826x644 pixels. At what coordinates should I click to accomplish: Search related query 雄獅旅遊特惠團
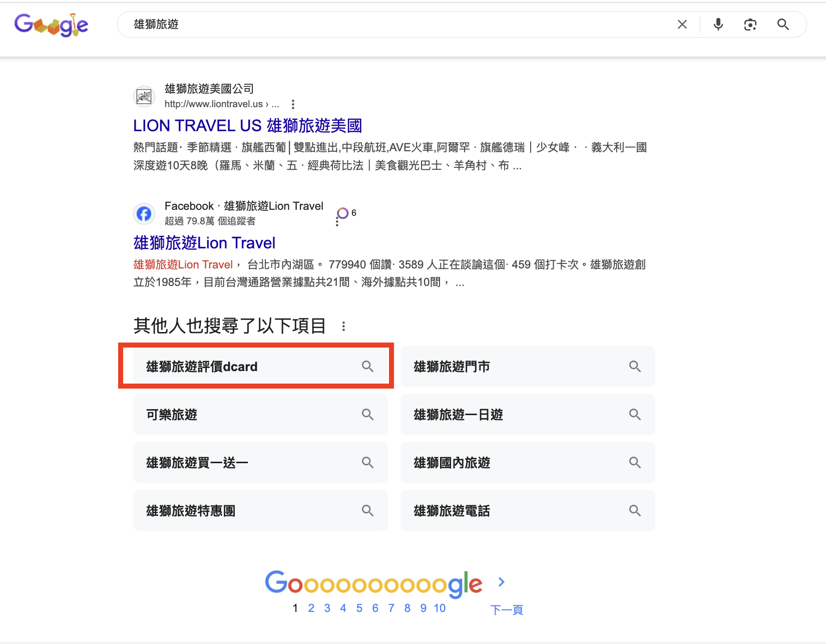[x=260, y=511]
